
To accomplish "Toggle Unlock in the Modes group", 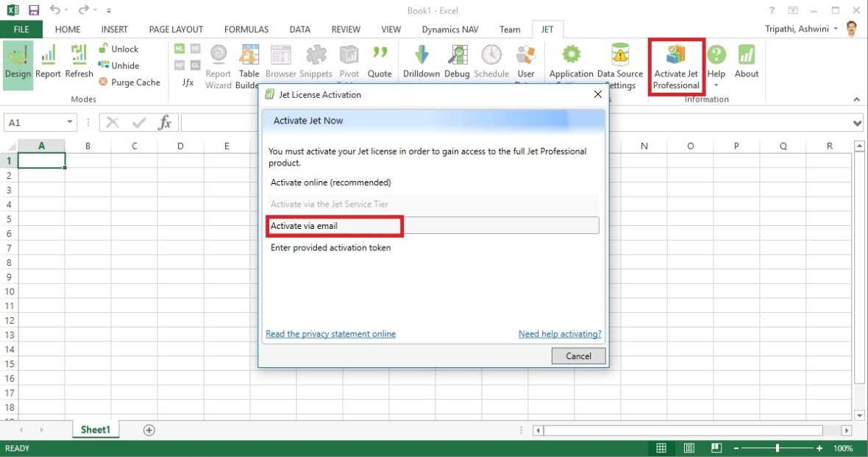I will (118, 49).
